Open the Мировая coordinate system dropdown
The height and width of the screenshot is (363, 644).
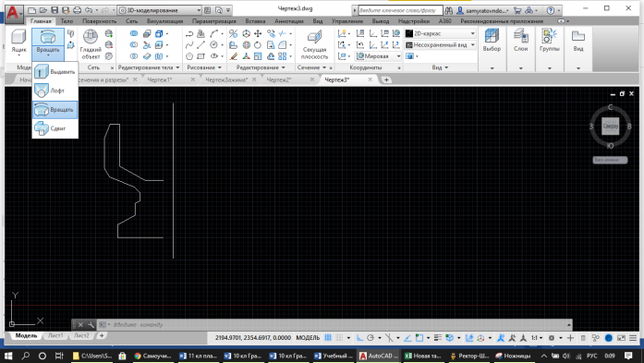tap(378, 55)
